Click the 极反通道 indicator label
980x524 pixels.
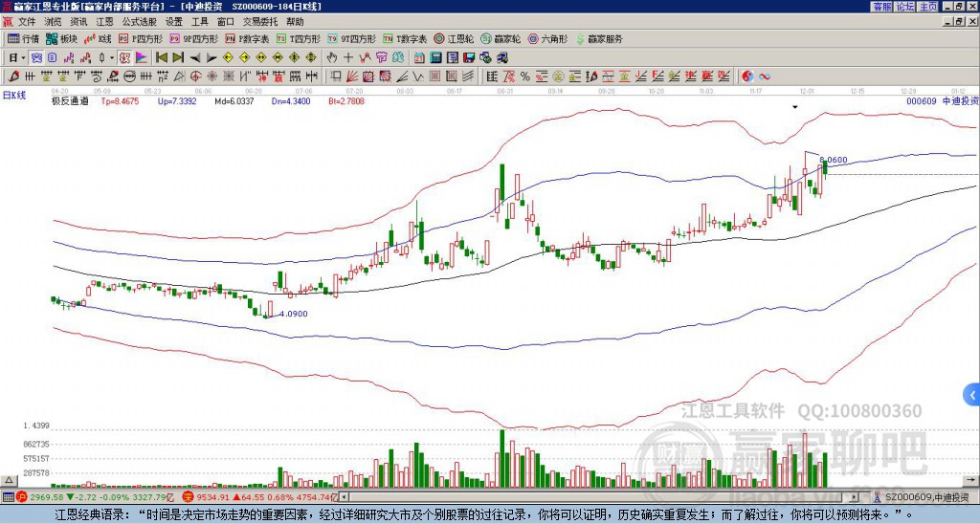pos(70,100)
